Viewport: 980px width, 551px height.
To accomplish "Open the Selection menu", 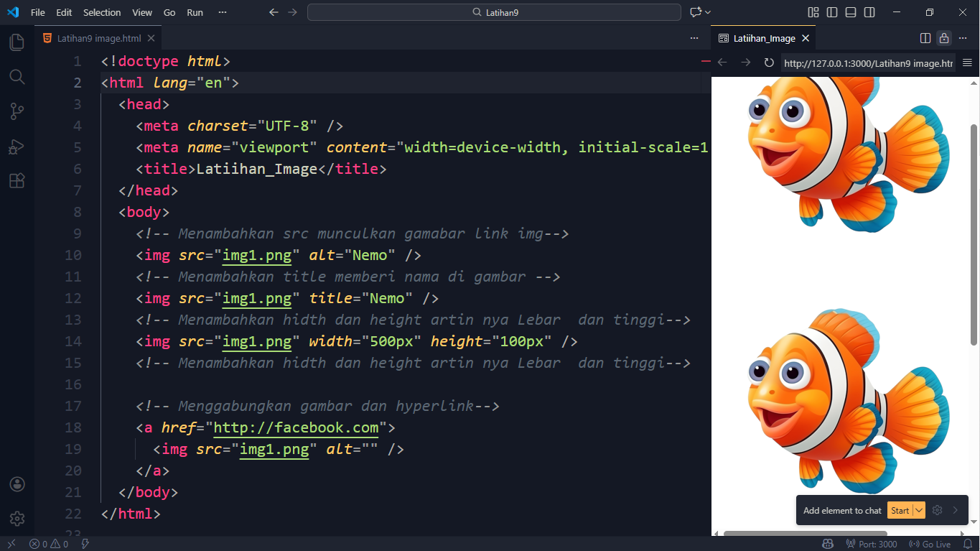I will 102,12.
